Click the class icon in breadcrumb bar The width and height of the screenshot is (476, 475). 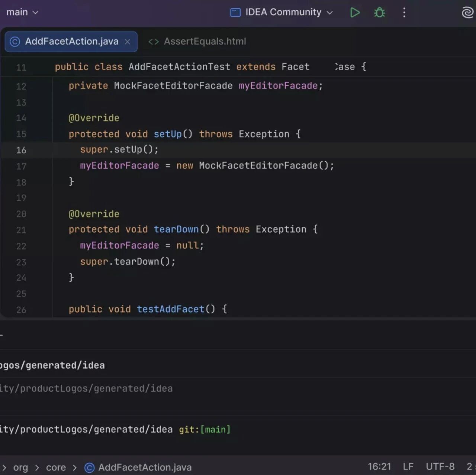click(x=89, y=468)
